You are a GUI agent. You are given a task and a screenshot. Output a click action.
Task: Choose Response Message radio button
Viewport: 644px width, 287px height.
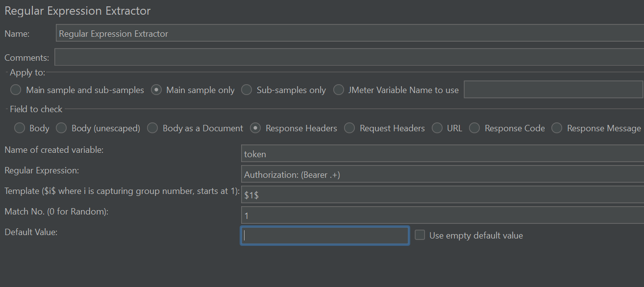point(557,128)
